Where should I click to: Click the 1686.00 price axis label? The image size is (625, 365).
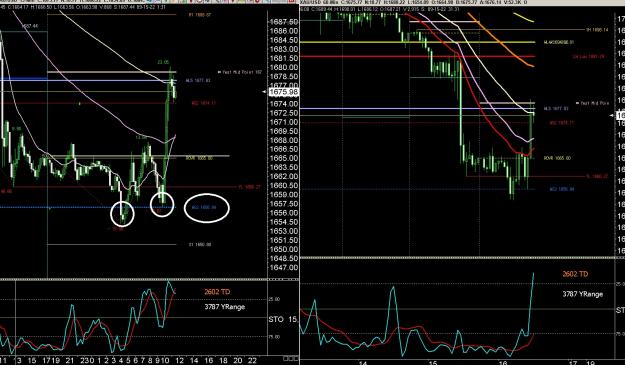pyautogui.click(x=284, y=31)
